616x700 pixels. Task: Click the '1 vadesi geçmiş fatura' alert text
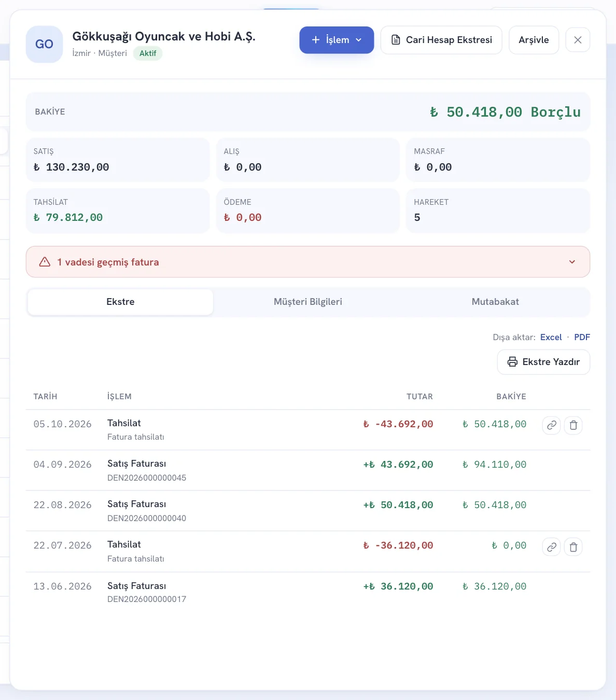pyautogui.click(x=108, y=262)
